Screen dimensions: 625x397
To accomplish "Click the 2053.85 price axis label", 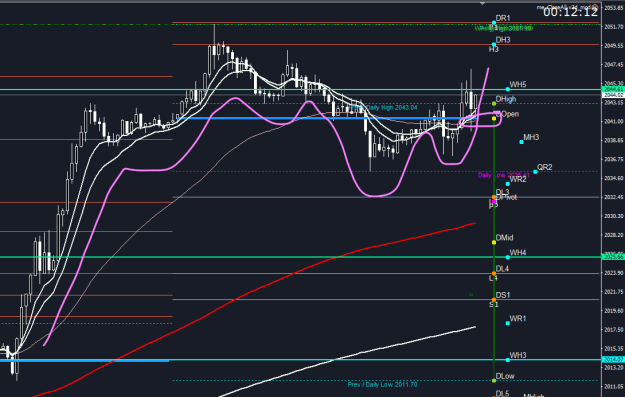I will pyautogui.click(x=614, y=8).
